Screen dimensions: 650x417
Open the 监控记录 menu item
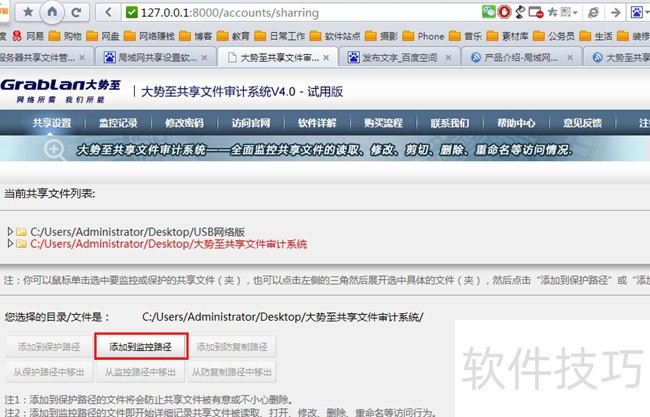pyautogui.click(x=118, y=123)
